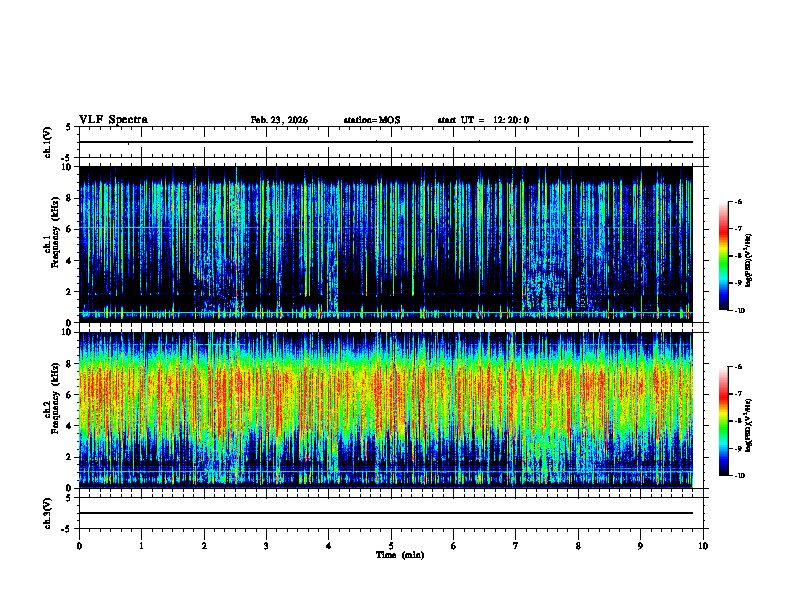Click time axis tick label "8"
The image size is (792, 612).
click(578, 546)
